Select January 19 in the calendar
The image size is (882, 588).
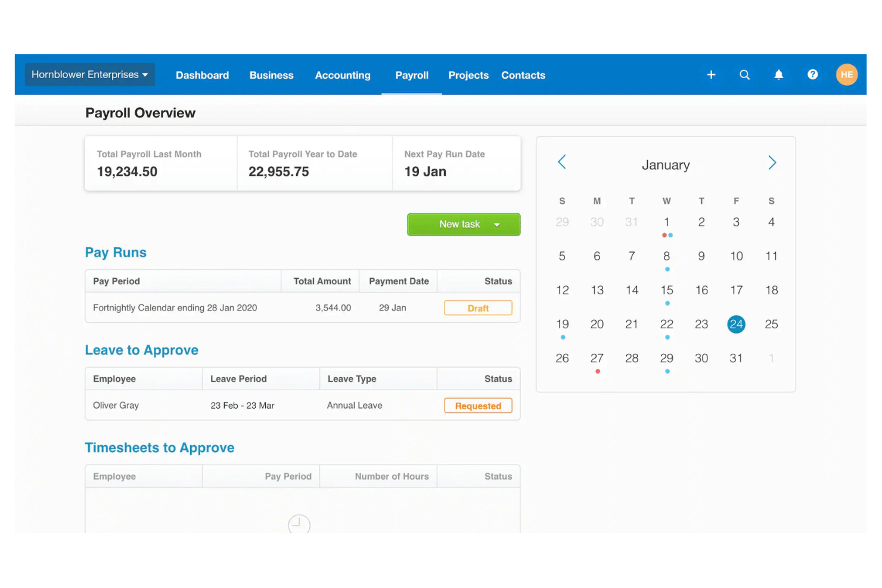pyautogui.click(x=563, y=324)
